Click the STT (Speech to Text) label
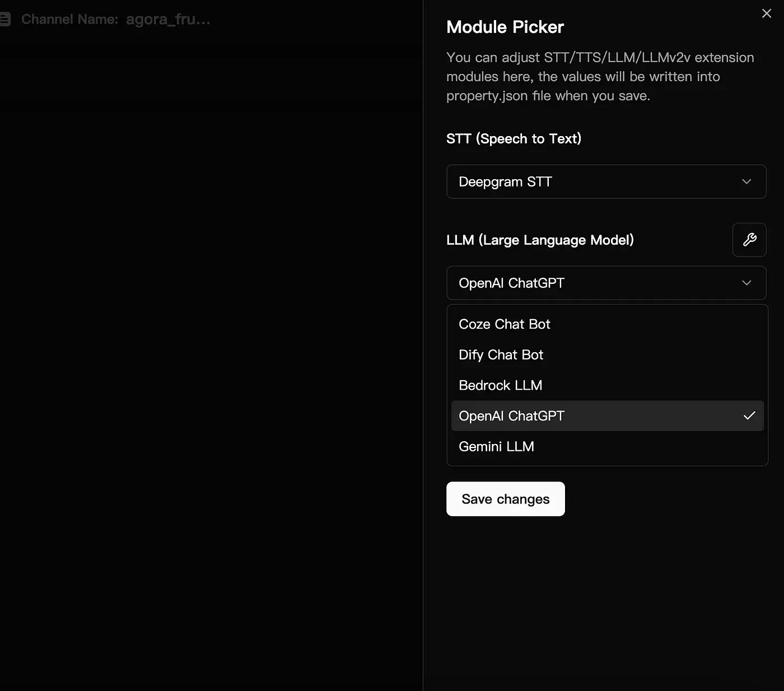The image size is (784, 691). pos(514,138)
